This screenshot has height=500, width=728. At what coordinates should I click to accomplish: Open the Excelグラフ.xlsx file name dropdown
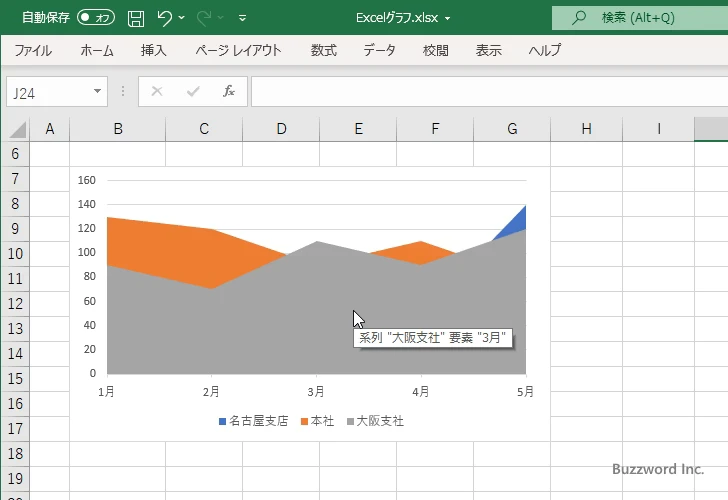click(x=448, y=19)
